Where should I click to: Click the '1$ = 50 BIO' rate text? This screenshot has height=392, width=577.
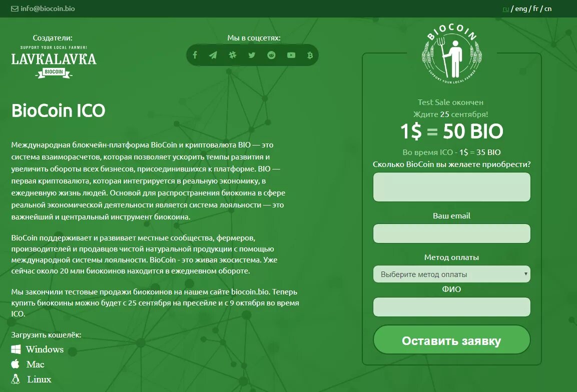[x=451, y=131]
